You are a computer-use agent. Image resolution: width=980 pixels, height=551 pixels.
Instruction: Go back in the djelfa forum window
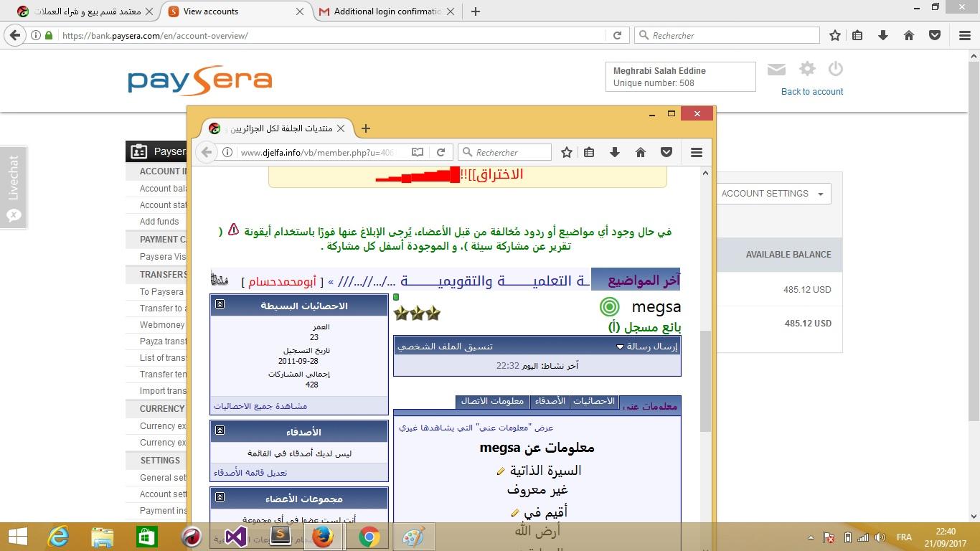207,152
